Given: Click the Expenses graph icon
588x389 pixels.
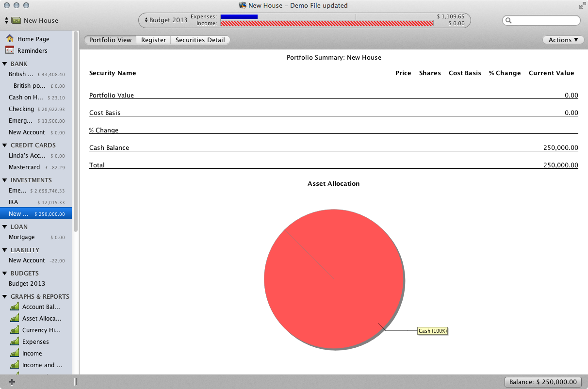Looking at the screenshot, I should point(15,341).
